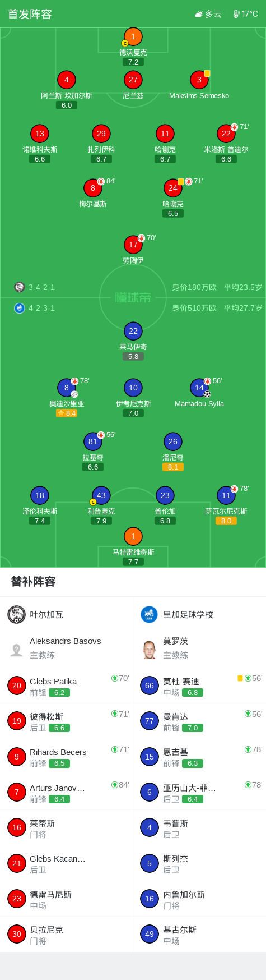Click the 叶尔加瓦 team crest logo
The height and width of the screenshot is (980, 266).
click(x=17, y=614)
